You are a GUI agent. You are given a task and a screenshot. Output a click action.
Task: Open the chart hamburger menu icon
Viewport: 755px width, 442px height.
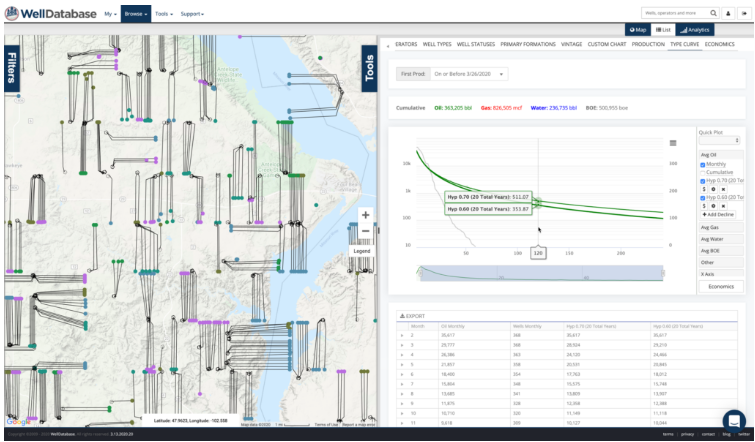[x=673, y=143]
